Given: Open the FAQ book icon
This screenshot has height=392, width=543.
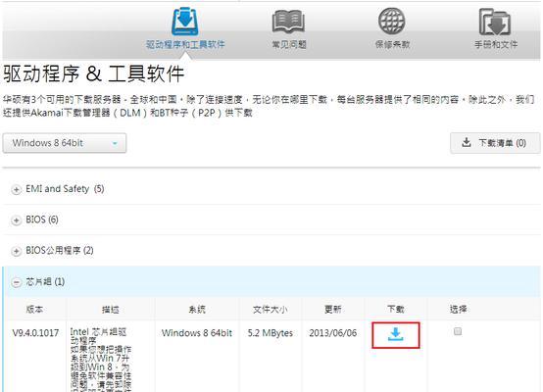Looking at the screenshot, I should 288,22.
